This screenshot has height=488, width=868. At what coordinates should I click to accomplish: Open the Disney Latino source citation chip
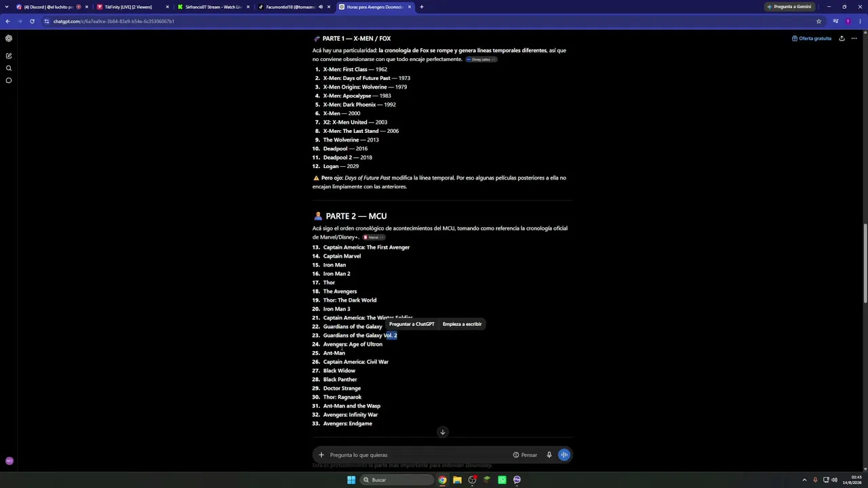click(481, 60)
